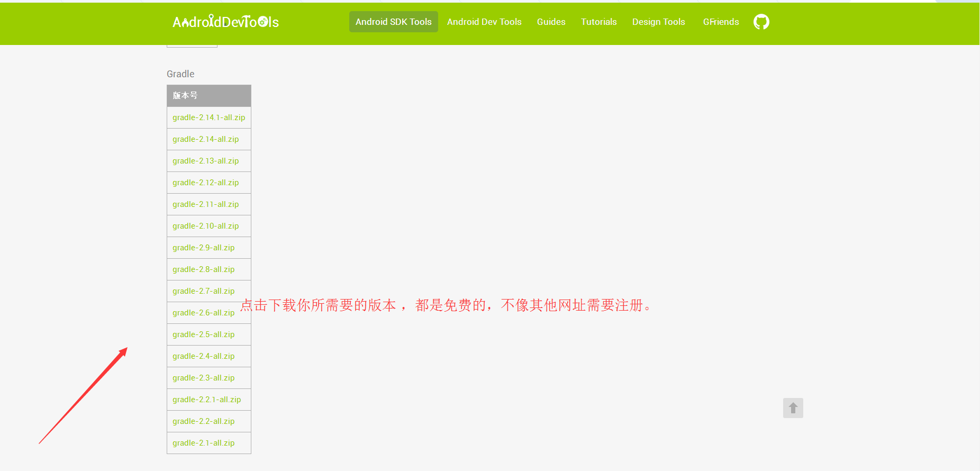Click the AndroidDevTools logo
The width and height of the screenshot is (980, 471).
[225, 22]
